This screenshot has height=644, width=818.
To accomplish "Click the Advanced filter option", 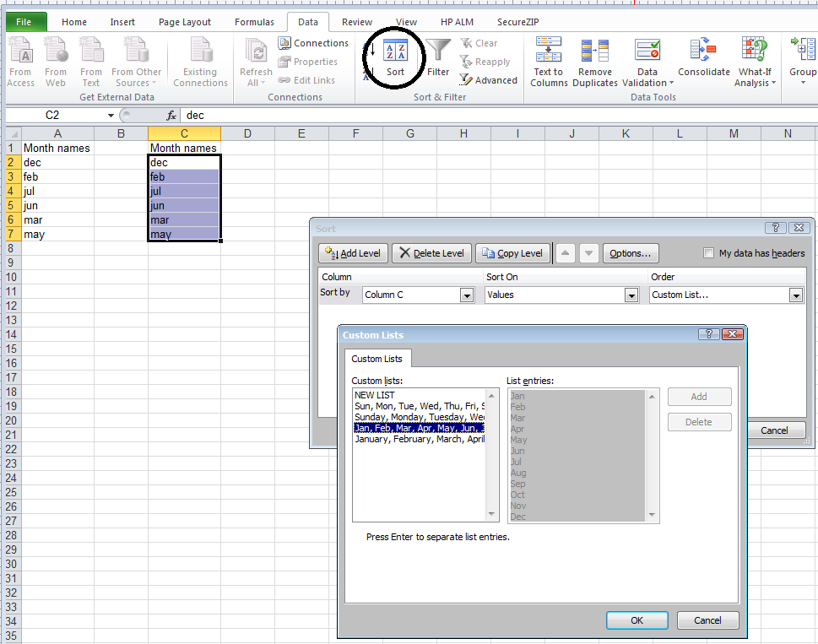I will [x=489, y=80].
